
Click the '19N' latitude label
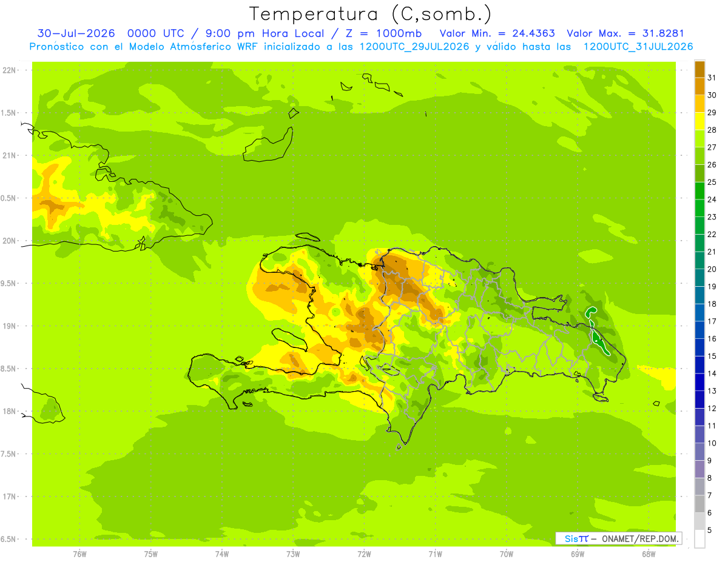10,326
